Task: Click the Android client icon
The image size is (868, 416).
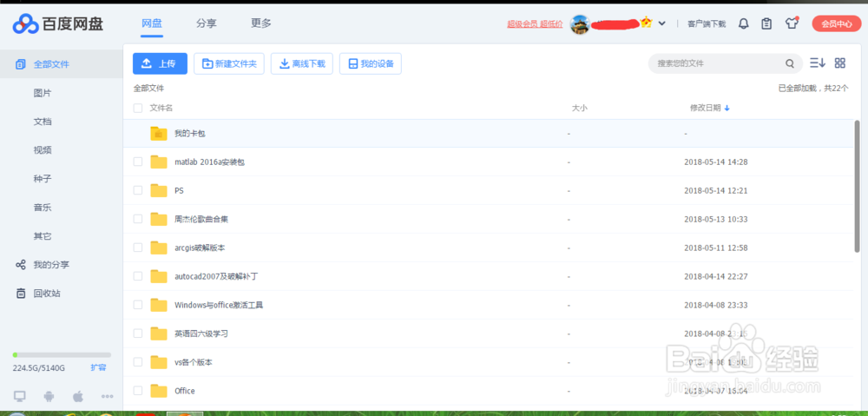Action: pos(49,396)
